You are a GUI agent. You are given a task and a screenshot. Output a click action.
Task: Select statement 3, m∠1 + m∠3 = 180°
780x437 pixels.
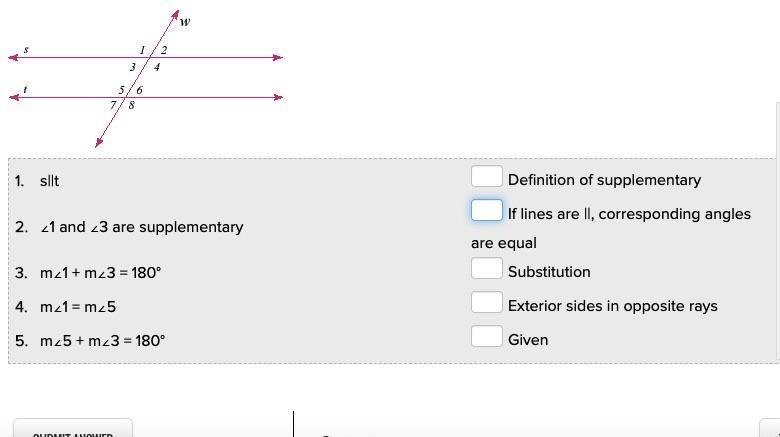[100, 272]
